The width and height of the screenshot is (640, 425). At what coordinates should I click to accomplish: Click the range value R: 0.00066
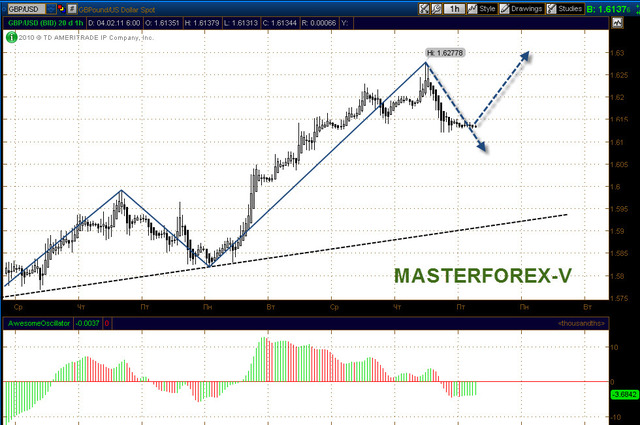click(x=318, y=23)
